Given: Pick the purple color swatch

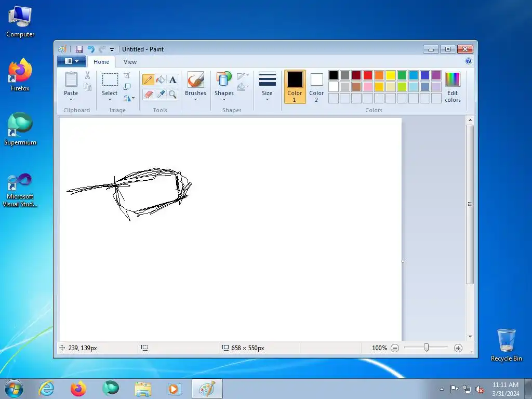Looking at the screenshot, I should tap(436, 75).
